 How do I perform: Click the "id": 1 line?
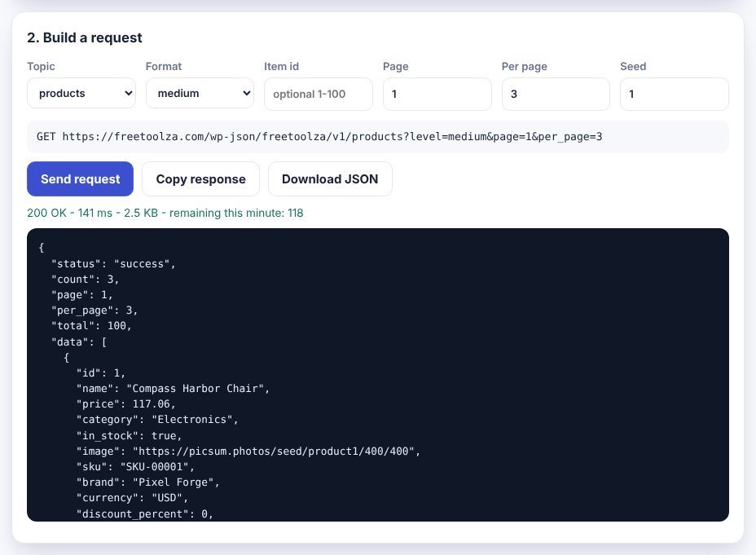coord(101,372)
